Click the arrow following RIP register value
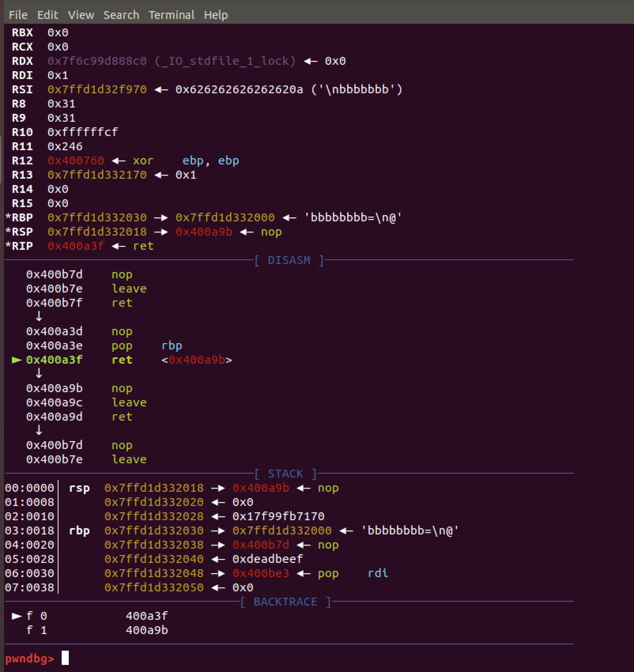This screenshot has height=672, width=634. click(117, 245)
